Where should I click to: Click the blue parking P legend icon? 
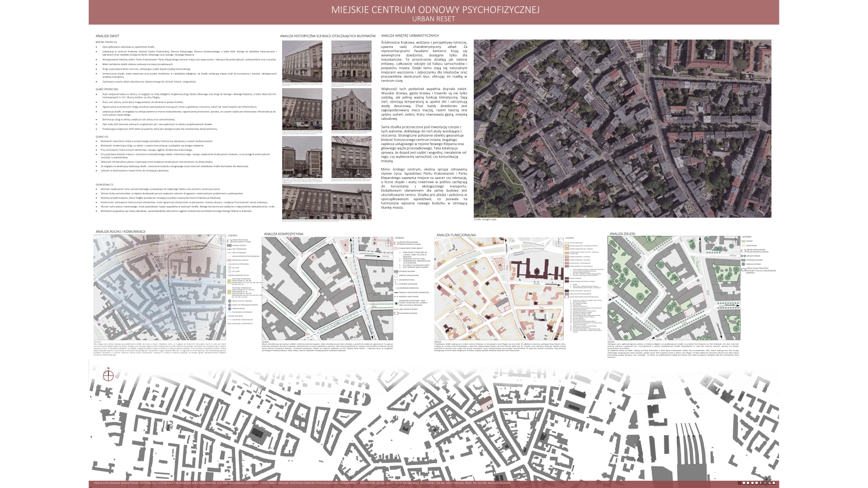(230, 309)
